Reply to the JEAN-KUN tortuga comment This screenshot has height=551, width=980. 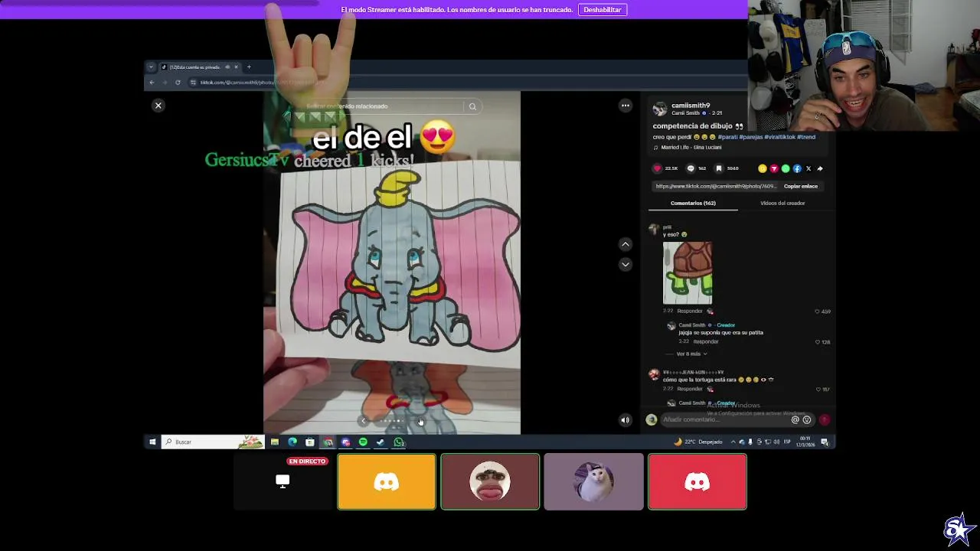pyautogui.click(x=690, y=389)
